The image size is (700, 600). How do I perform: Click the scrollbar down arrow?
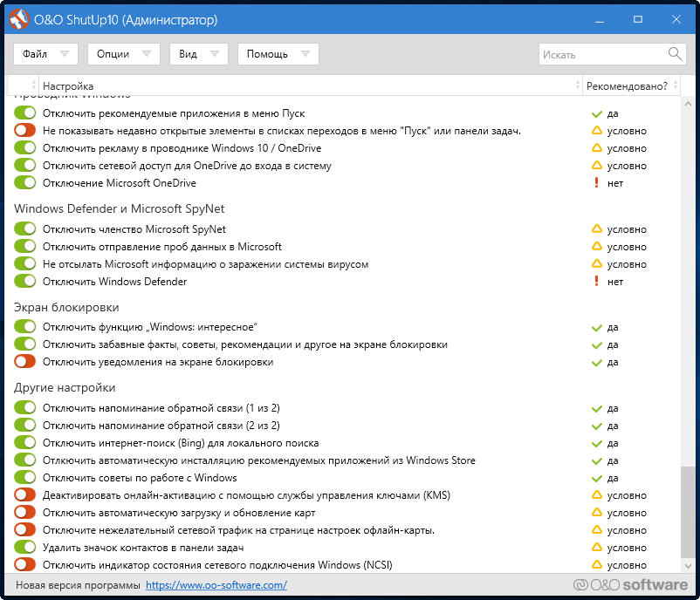pos(688,566)
